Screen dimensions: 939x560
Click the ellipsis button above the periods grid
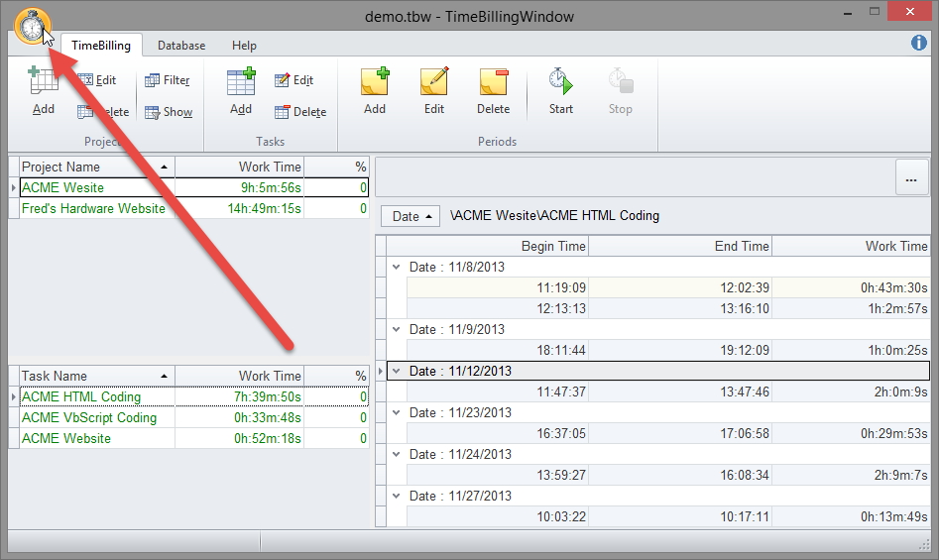(x=911, y=177)
